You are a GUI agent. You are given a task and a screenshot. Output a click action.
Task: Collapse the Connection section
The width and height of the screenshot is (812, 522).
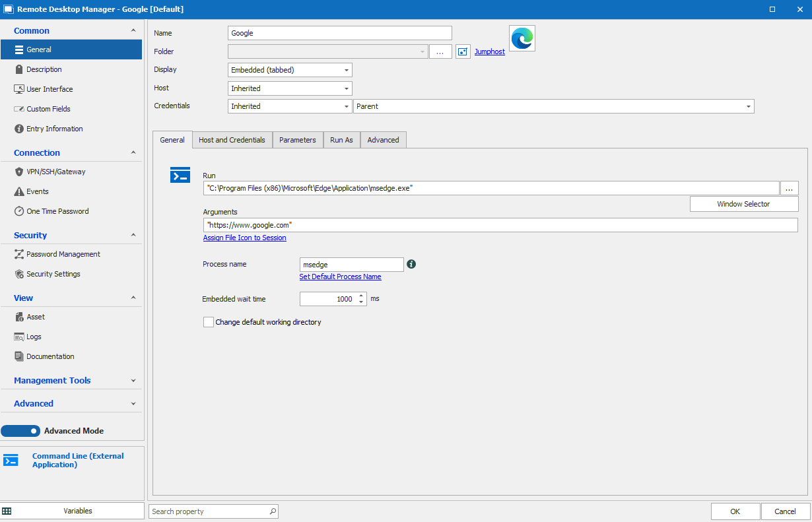click(133, 152)
